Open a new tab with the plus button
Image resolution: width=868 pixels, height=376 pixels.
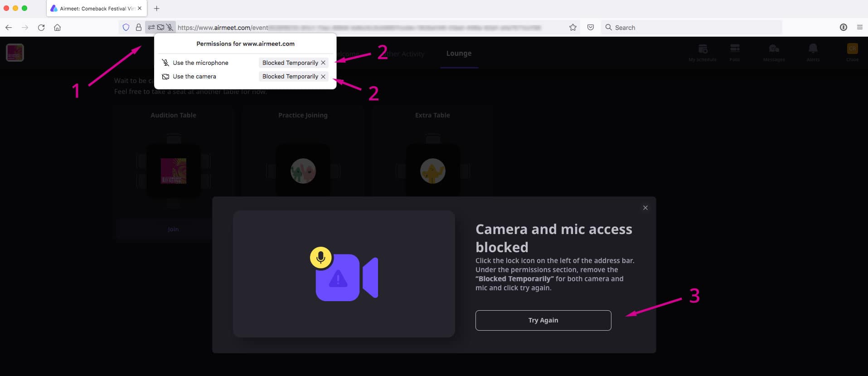coord(157,9)
